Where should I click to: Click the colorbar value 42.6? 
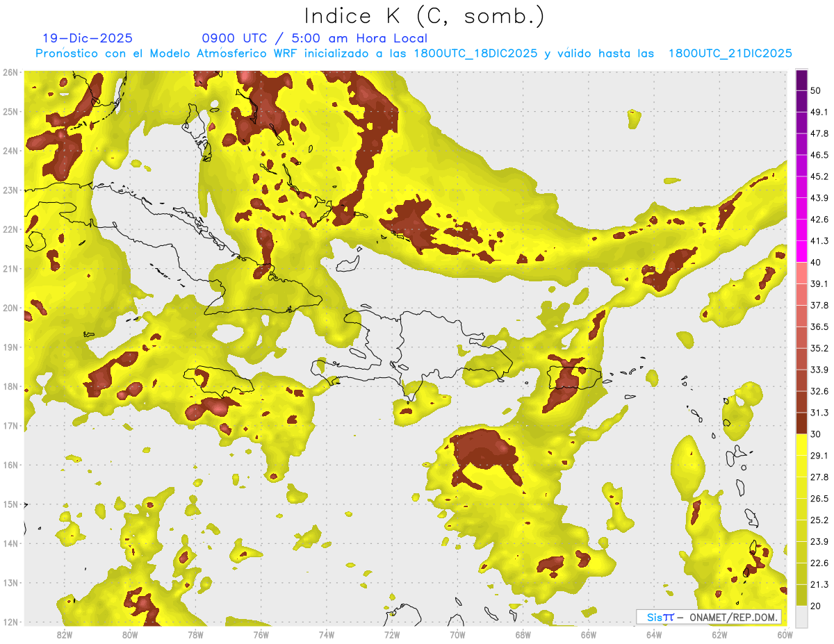(x=819, y=220)
